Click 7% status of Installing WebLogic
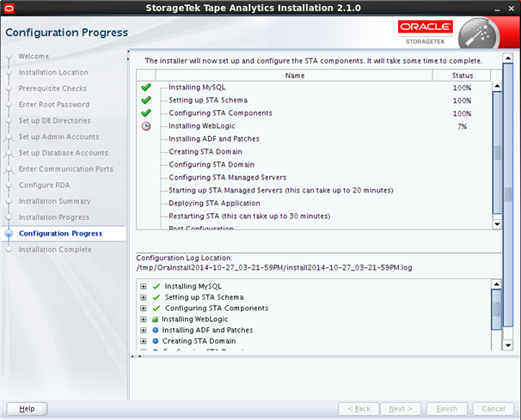 pyautogui.click(x=462, y=126)
